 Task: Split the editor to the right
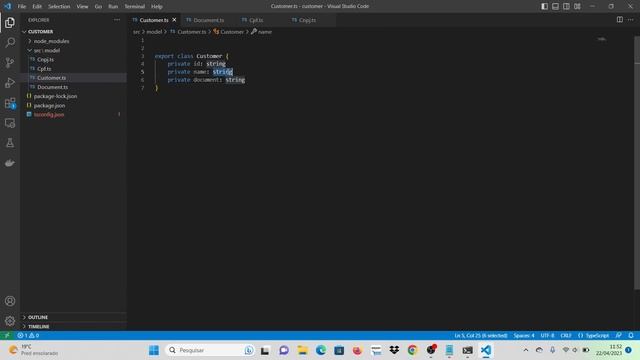[x=620, y=20]
